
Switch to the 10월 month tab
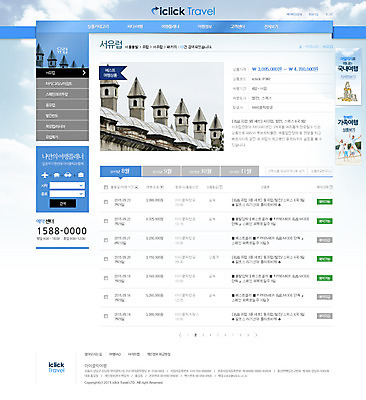pos(201,171)
